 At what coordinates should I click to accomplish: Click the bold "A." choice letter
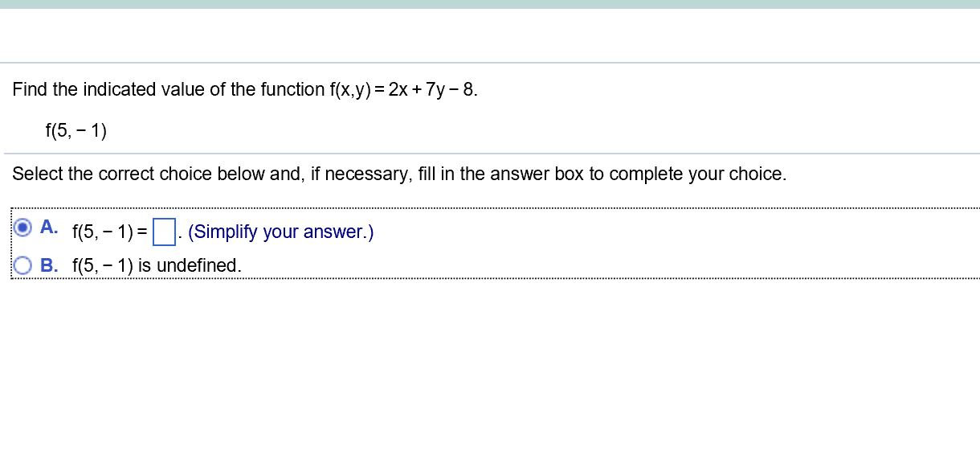(49, 228)
